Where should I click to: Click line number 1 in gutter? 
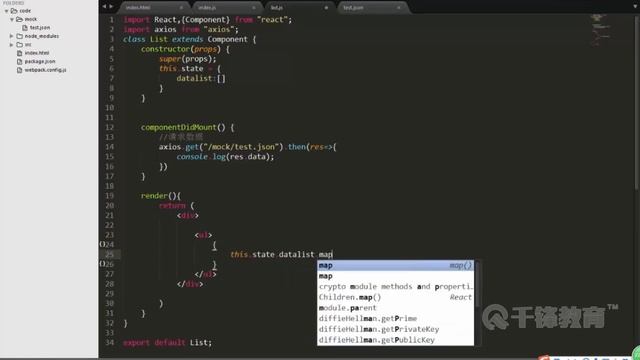(x=111, y=20)
